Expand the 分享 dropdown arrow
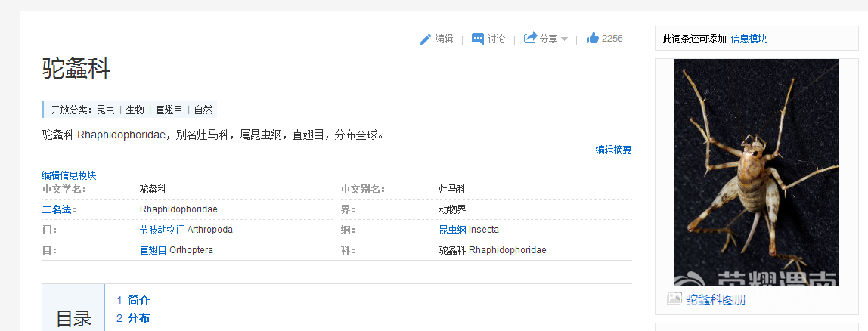The image size is (868, 331). tap(564, 39)
